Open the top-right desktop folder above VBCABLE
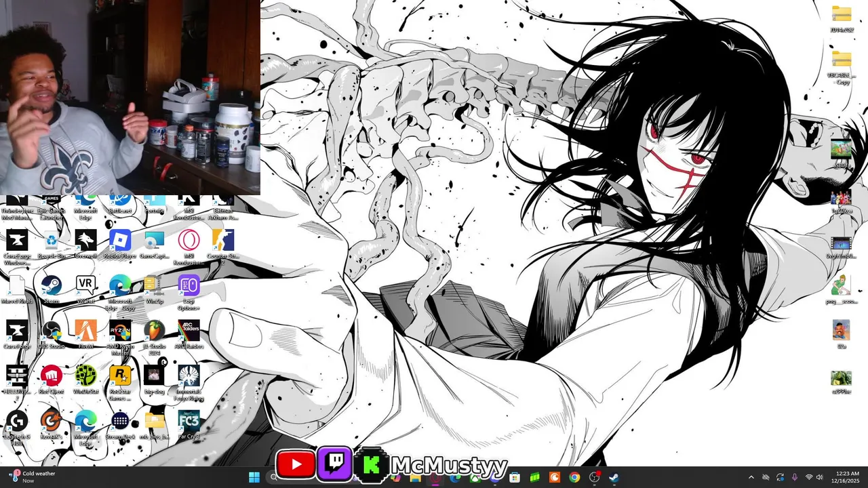The width and height of the screenshot is (868, 488). [x=841, y=18]
